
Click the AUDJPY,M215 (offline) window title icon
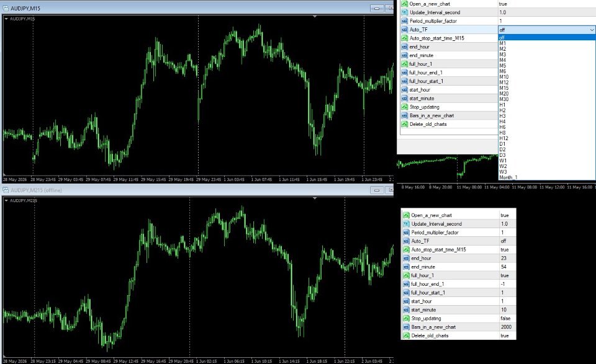point(6,190)
